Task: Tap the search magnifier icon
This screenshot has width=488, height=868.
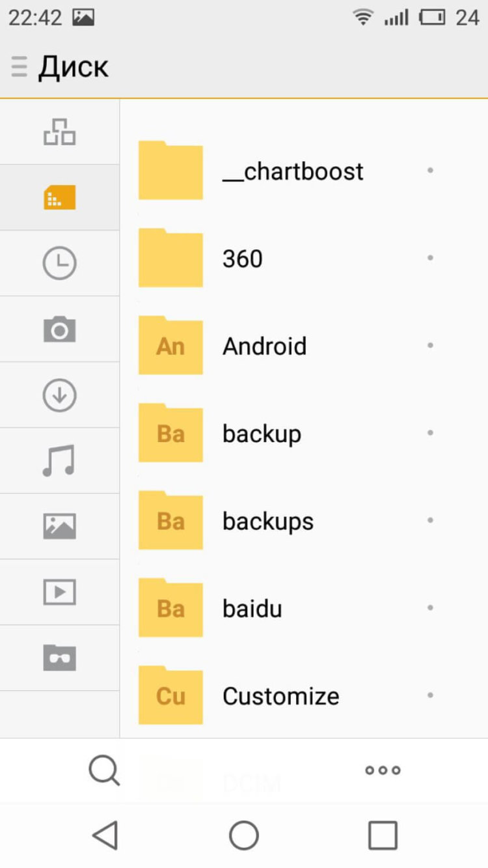Action: click(104, 770)
